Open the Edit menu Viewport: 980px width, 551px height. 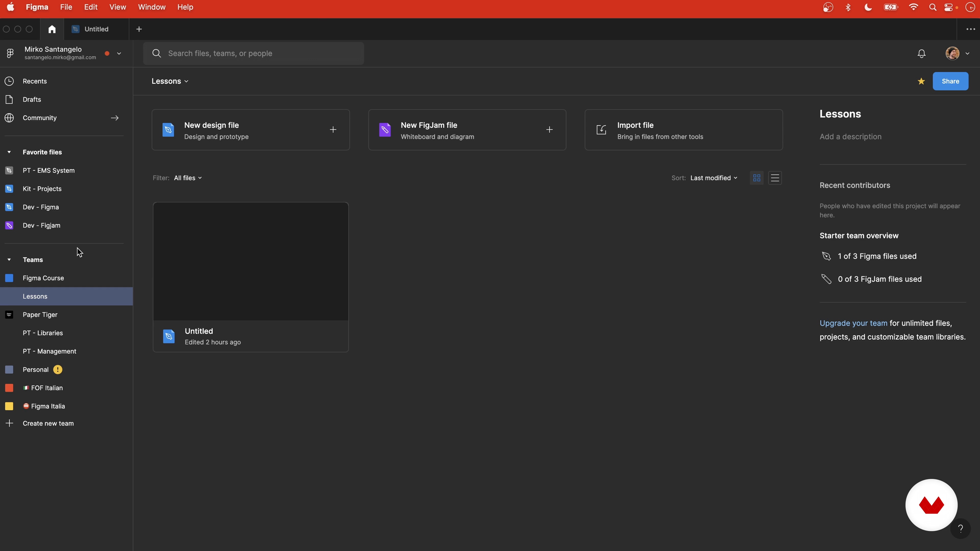(91, 7)
